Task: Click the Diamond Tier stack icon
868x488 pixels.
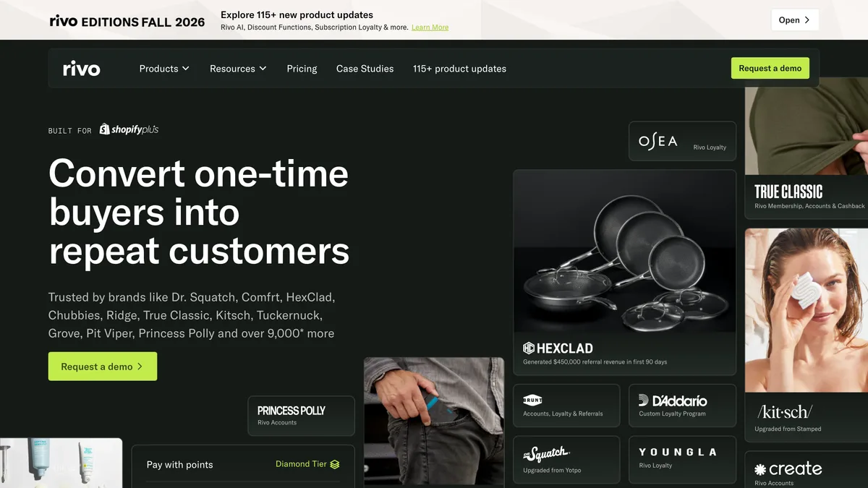Action: (x=335, y=464)
